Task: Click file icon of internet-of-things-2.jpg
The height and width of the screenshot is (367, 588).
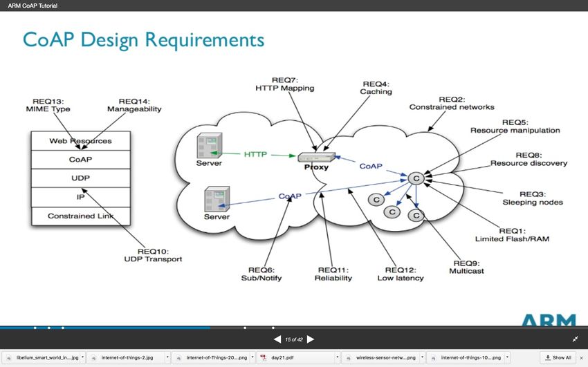Action: coord(94,358)
